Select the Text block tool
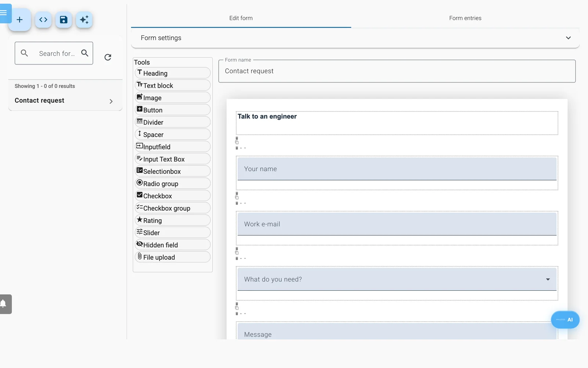The width and height of the screenshot is (588, 368). 173,85
